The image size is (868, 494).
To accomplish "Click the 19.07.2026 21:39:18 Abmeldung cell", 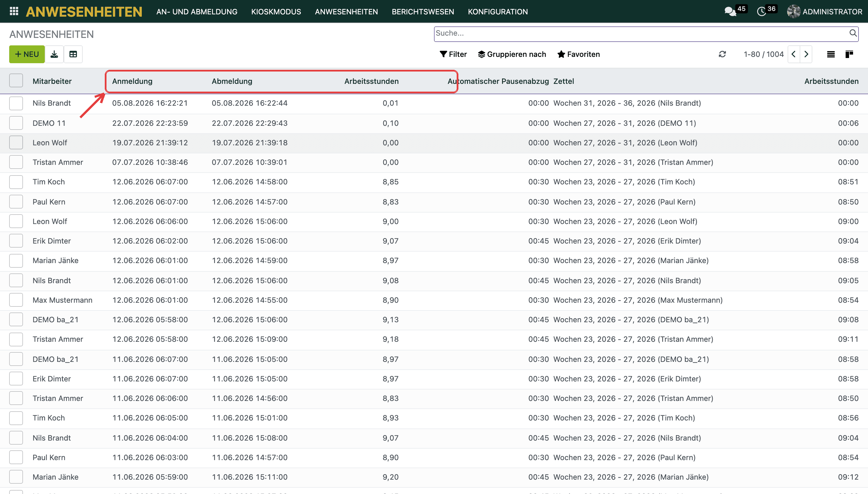I will (249, 142).
